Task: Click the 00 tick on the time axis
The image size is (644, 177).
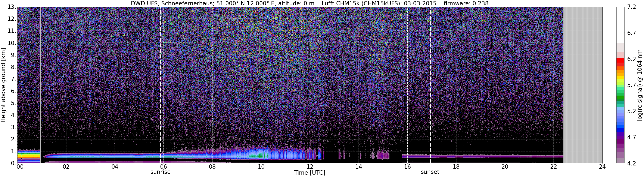Action: click(x=20, y=167)
